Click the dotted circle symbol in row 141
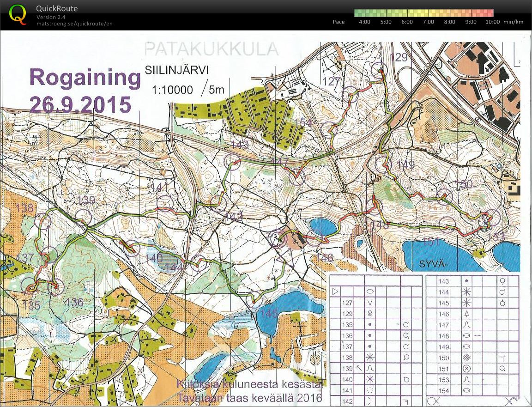Image resolution: width=532 pixels, height=407 pixels. (x=370, y=390)
